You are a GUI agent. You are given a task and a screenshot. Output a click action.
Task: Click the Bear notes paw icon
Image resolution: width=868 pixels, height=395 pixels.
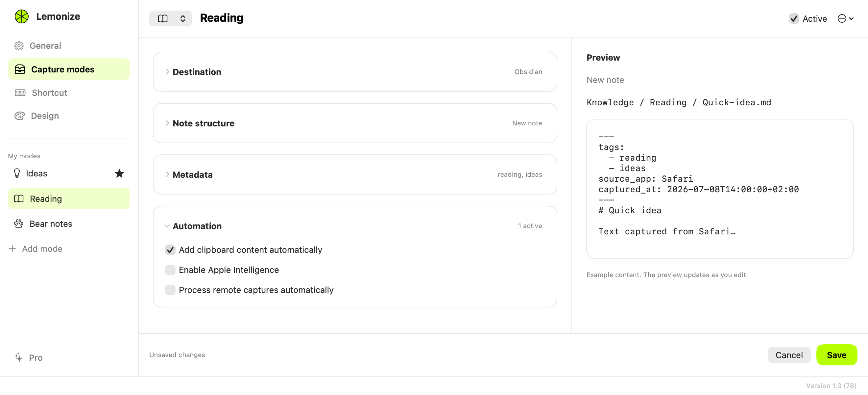coord(18,224)
